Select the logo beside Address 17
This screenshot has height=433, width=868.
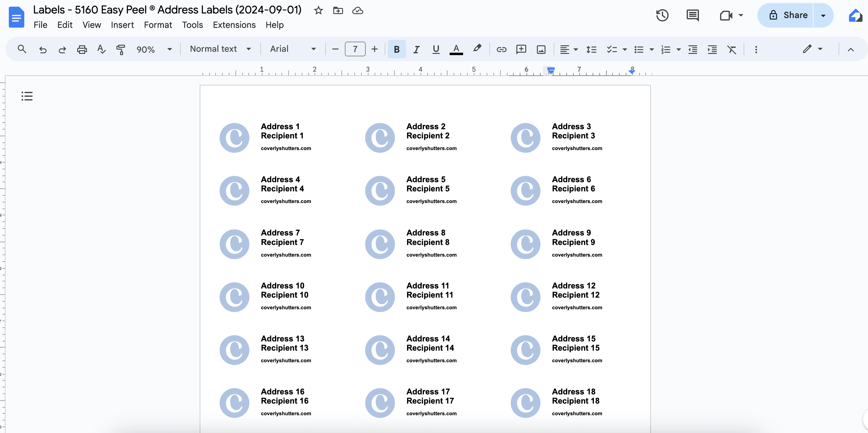[380, 403]
